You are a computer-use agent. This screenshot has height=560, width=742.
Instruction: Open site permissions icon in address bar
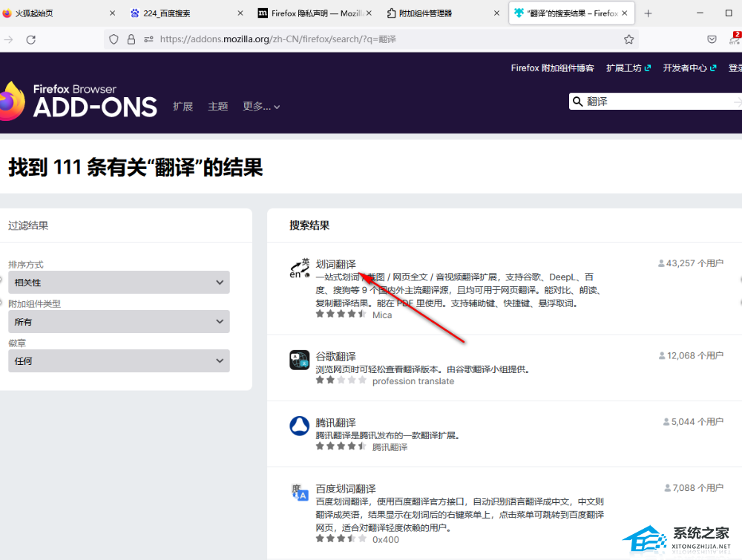point(148,39)
